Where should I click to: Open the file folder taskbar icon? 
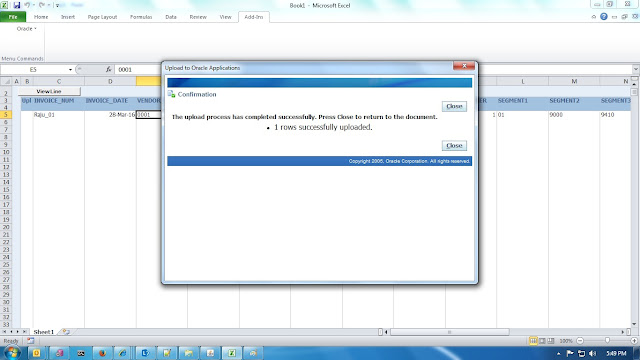pyautogui.click(x=188, y=353)
